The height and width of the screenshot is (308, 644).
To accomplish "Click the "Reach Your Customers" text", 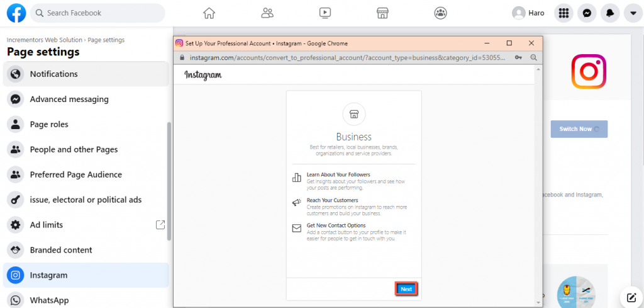I will (x=332, y=200).
